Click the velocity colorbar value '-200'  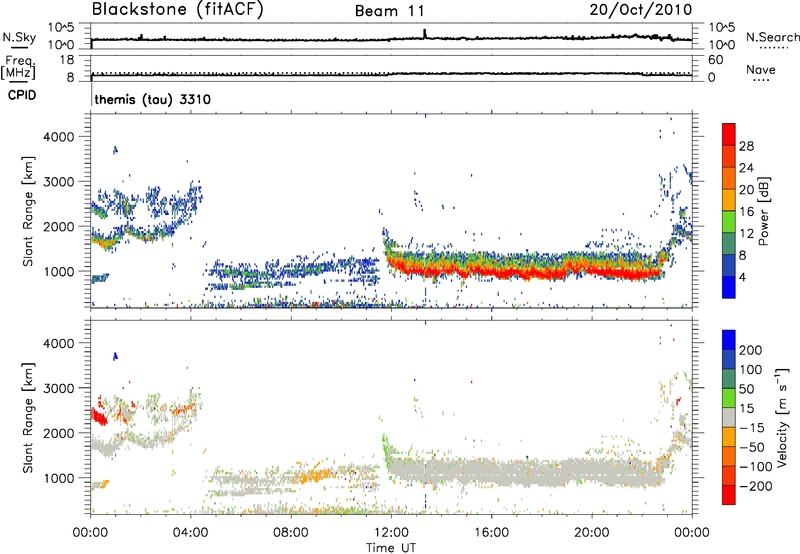pyautogui.click(x=756, y=486)
